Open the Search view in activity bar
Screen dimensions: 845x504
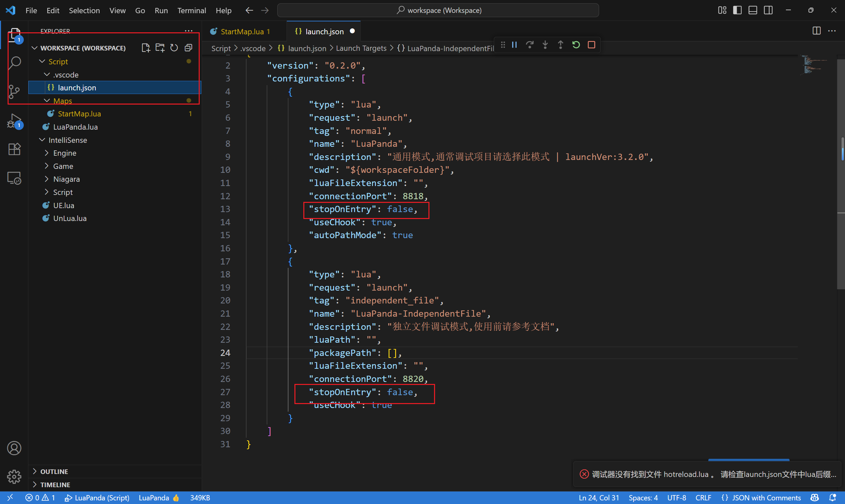pyautogui.click(x=14, y=62)
